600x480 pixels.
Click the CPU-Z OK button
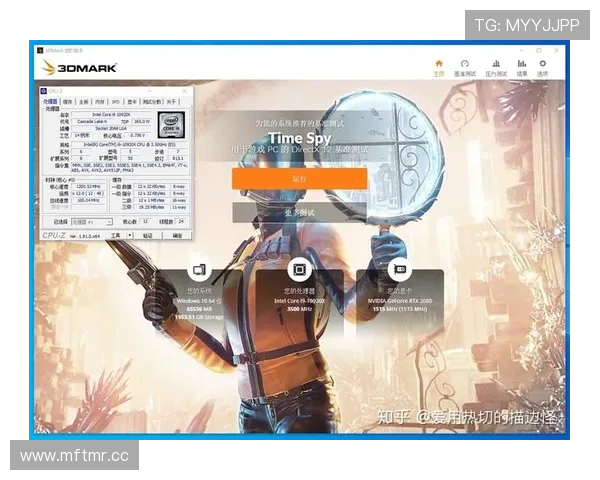coord(176,235)
